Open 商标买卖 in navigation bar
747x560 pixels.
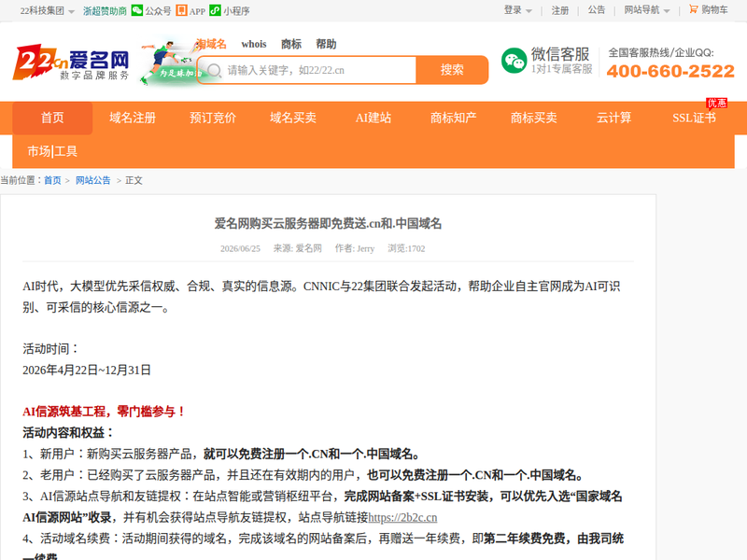click(533, 118)
